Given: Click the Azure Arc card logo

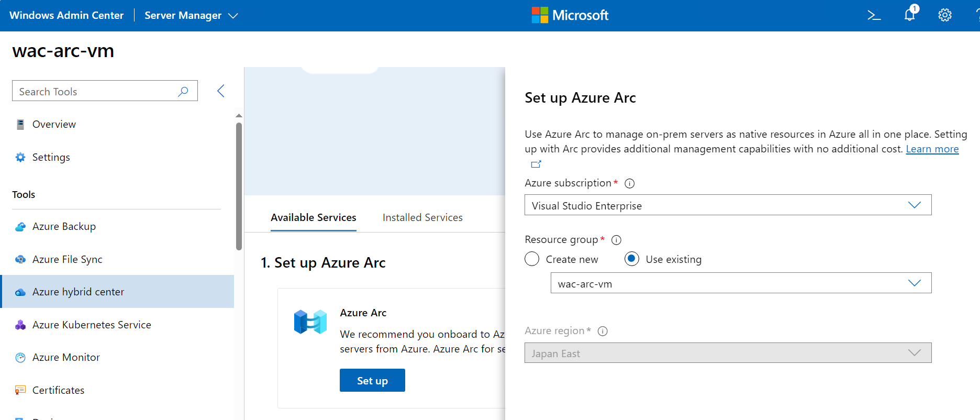Looking at the screenshot, I should (x=310, y=322).
